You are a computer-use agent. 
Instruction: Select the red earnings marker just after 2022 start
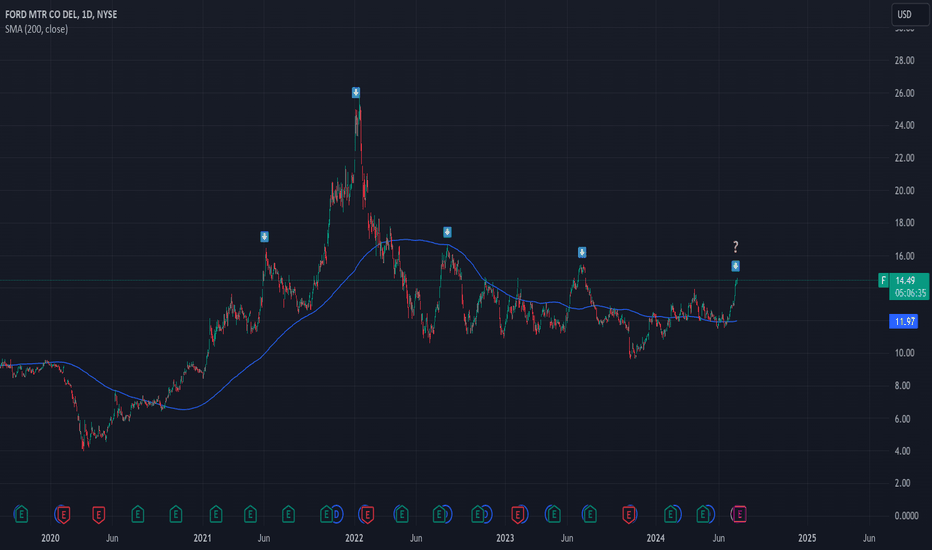pyautogui.click(x=368, y=514)
